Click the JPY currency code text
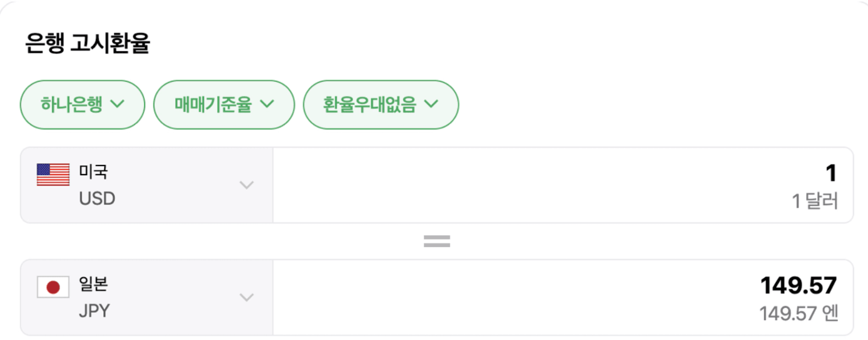 [94, 311]
